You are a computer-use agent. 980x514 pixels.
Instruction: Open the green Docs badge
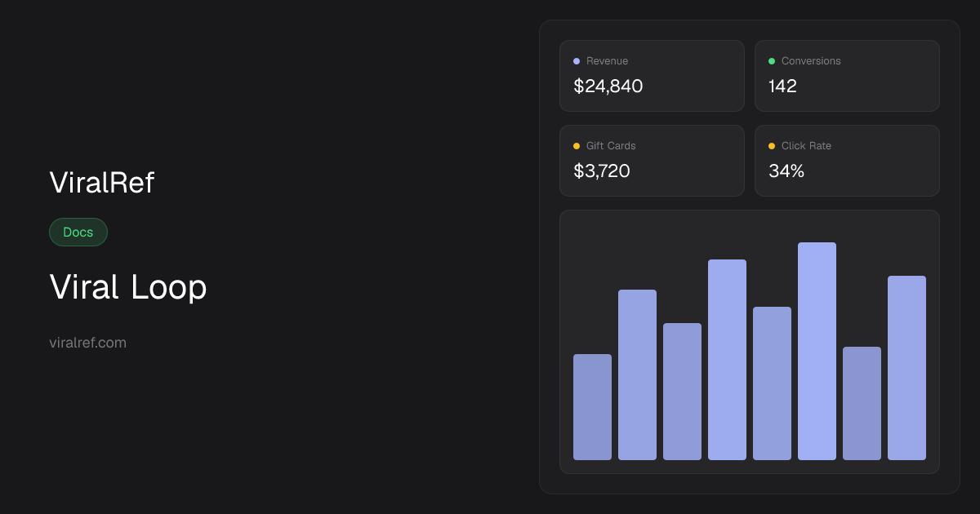(78, 232)
